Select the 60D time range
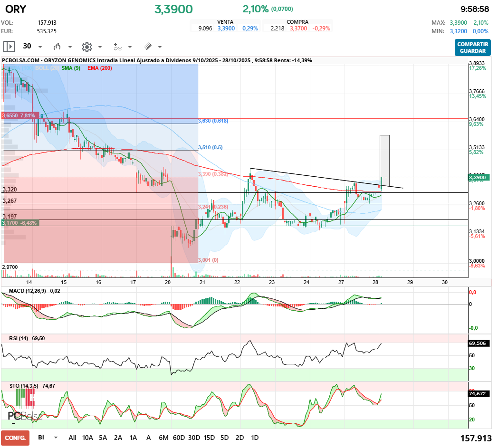This screenshot has width=498, height=448. [x=179, y=438]
